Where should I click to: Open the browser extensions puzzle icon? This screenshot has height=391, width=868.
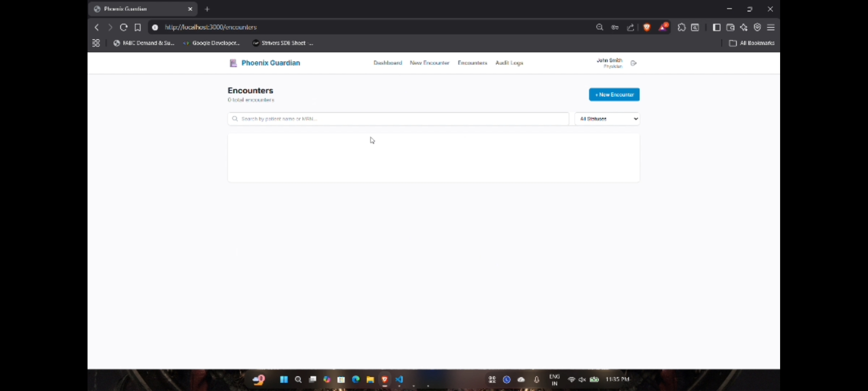pyautogui.click(x=681, y=27)
